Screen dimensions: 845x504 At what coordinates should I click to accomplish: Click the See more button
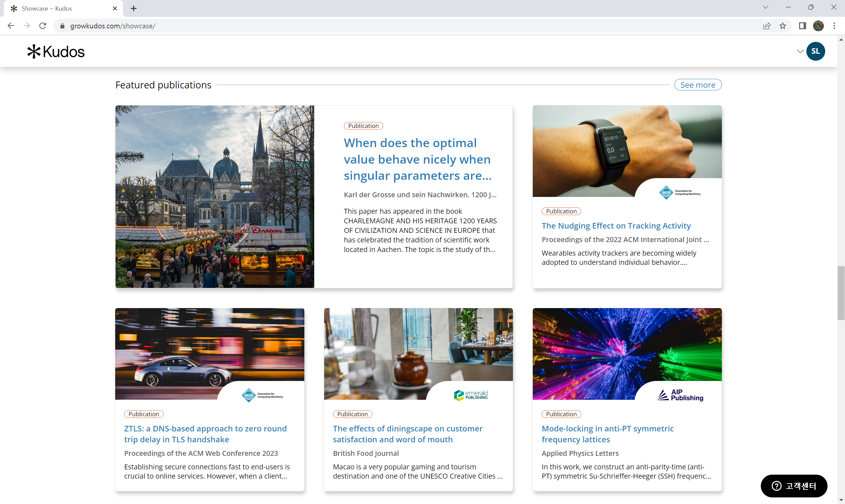[697, 85]
